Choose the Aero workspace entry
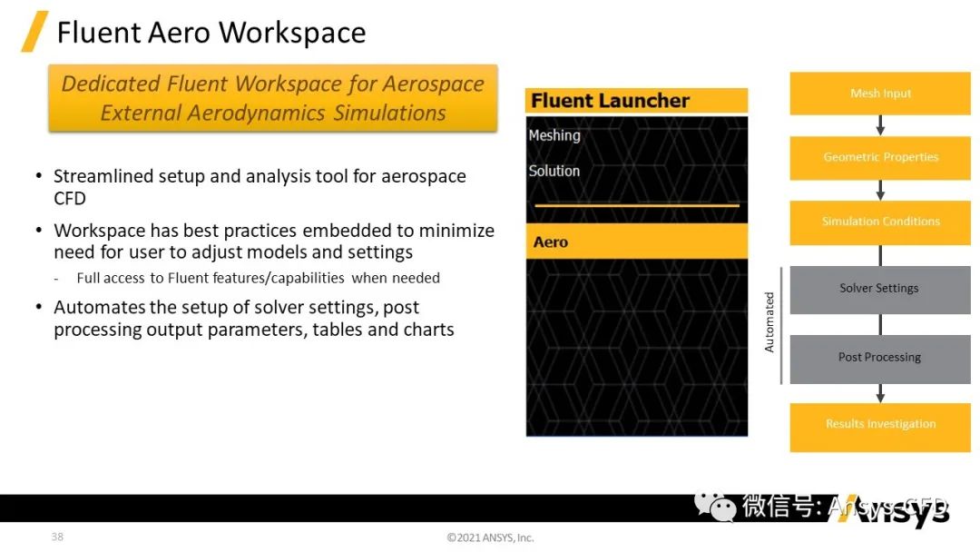The image size is (980, 552). click(x=636, y=241)
